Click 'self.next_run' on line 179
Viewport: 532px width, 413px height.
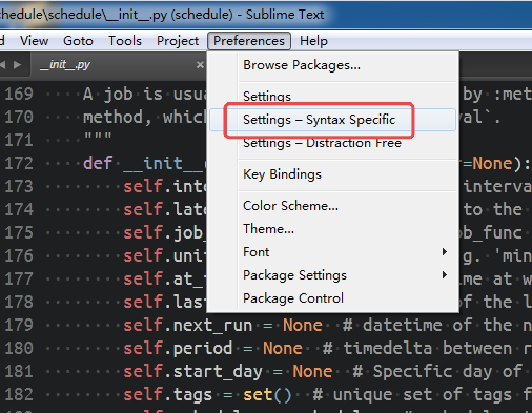coord(188,325)
